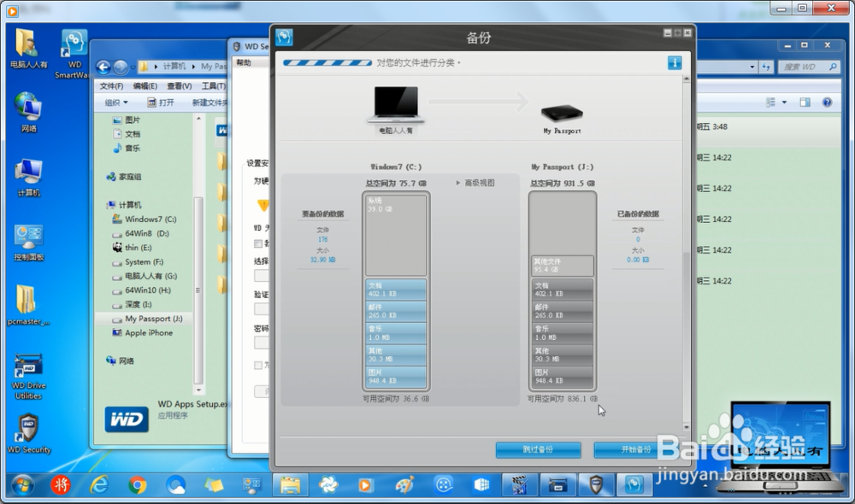Click the Windows Start orb
Viewport: 855px width, 504px height.
click(x=22, y=484)
